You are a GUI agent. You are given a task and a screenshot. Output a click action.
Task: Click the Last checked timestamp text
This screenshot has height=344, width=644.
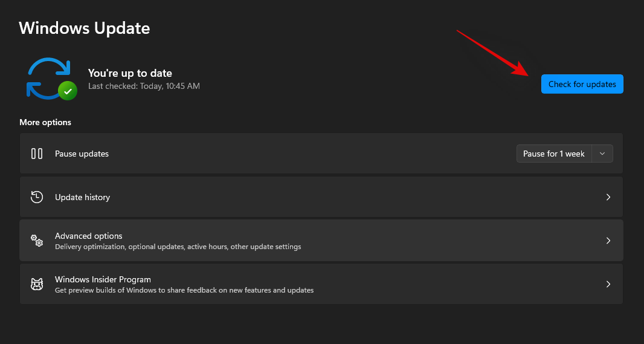point(144,86)
